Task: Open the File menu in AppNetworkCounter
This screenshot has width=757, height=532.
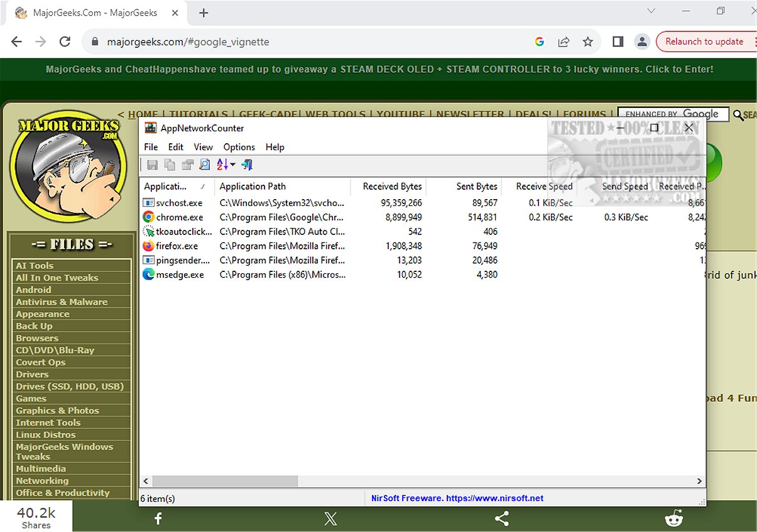Action: click(151, 147)
